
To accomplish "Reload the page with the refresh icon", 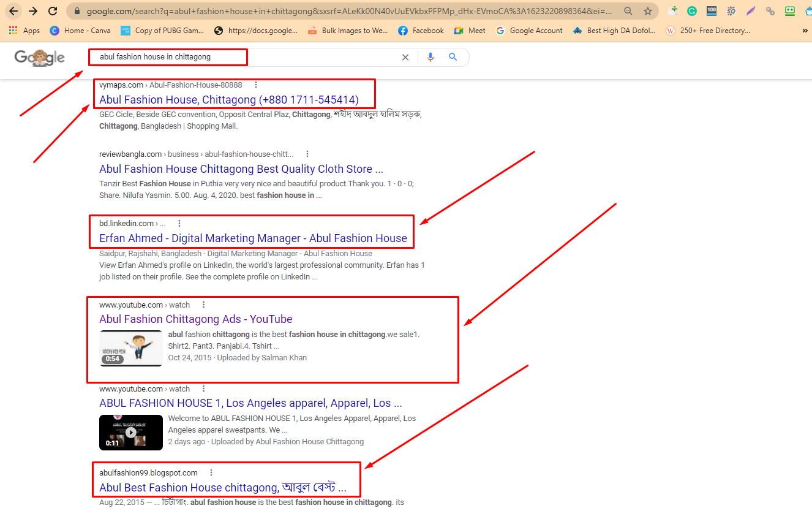I will point(53,10).
